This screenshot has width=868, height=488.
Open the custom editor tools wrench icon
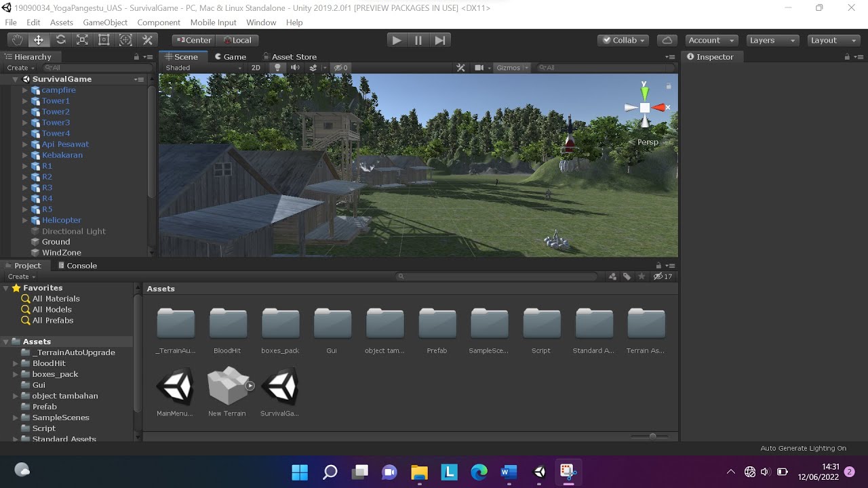(x=147, y=40)
